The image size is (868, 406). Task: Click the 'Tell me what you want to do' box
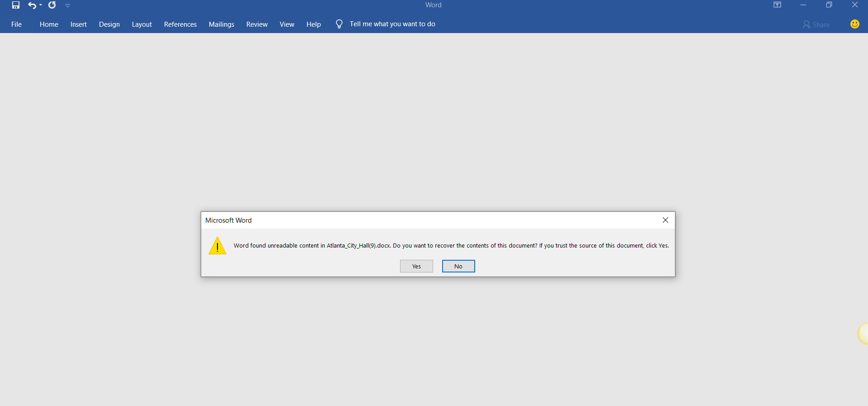pyautogui.click(x=392, y=24)
